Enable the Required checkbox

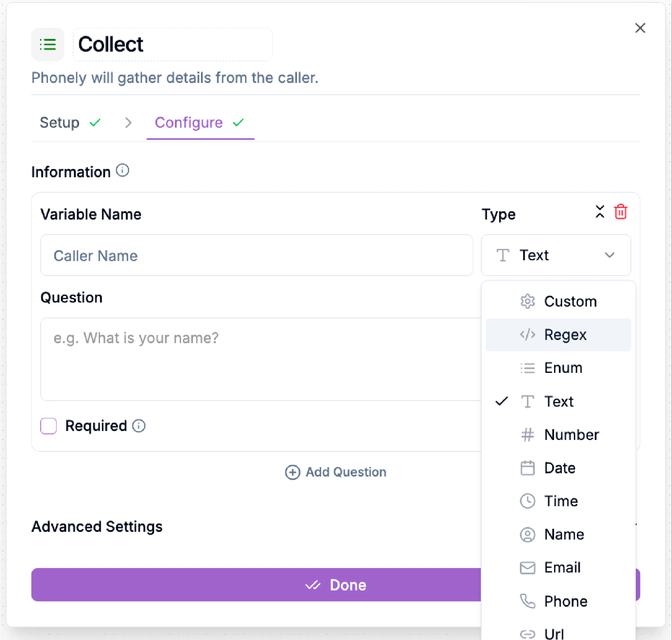click(x=48, y=426)
